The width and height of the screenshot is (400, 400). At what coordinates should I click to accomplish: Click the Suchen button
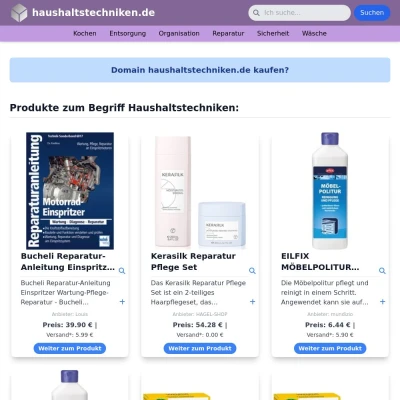click(x=372, y=13)
